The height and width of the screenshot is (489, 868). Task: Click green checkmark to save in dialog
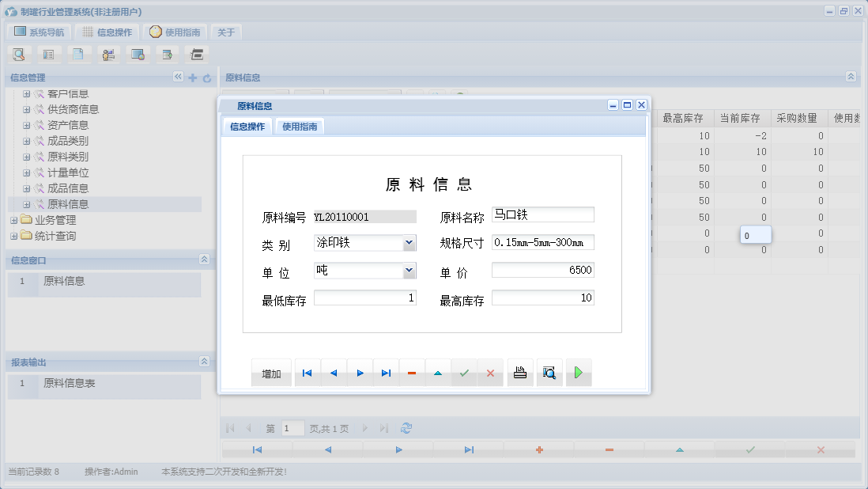464,373
